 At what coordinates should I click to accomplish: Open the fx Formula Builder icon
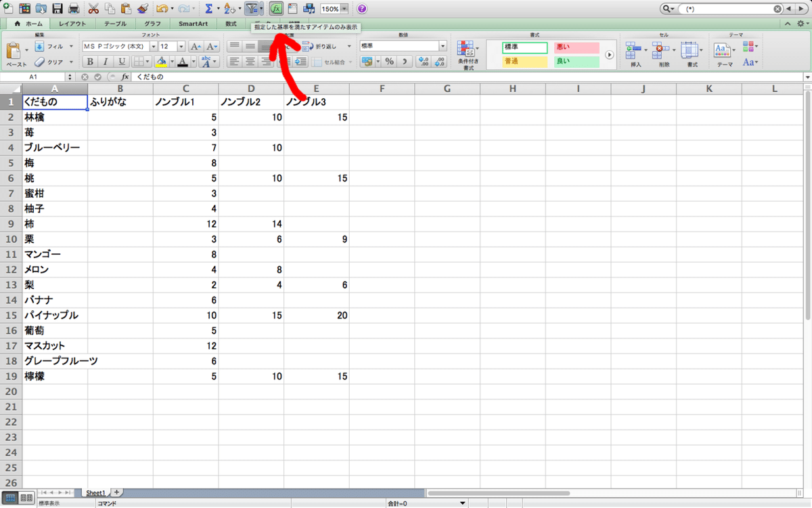(276, 9)
